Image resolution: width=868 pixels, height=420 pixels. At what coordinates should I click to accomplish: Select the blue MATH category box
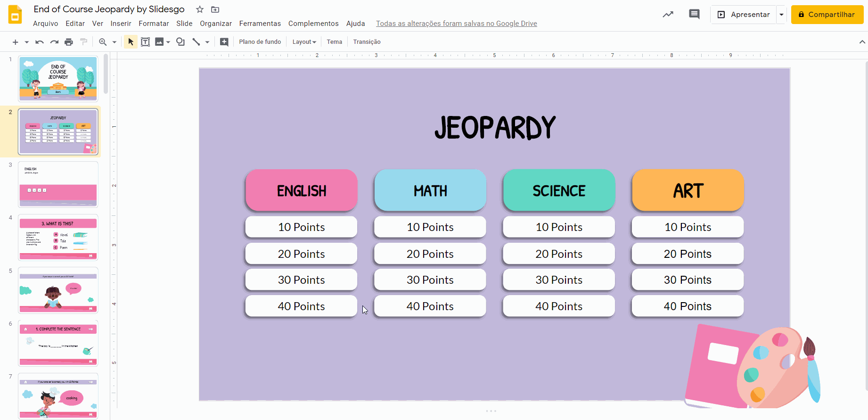coord(430,190)
